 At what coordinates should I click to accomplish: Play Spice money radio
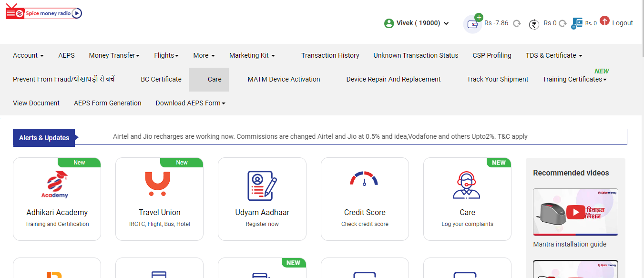point(77,13)
